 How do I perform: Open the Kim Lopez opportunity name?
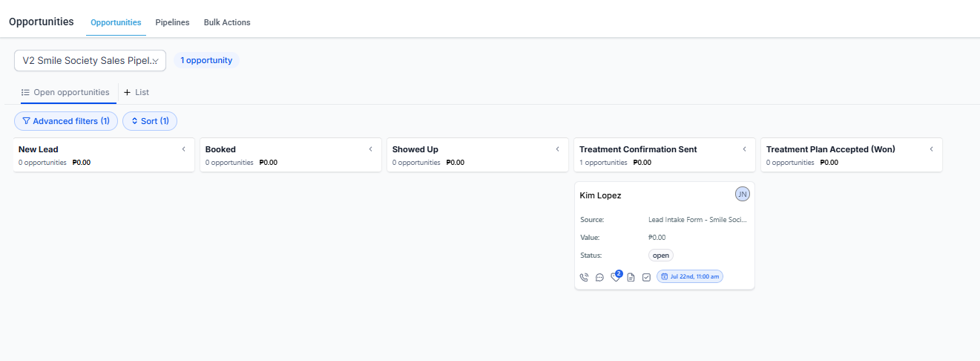(600, 195)
